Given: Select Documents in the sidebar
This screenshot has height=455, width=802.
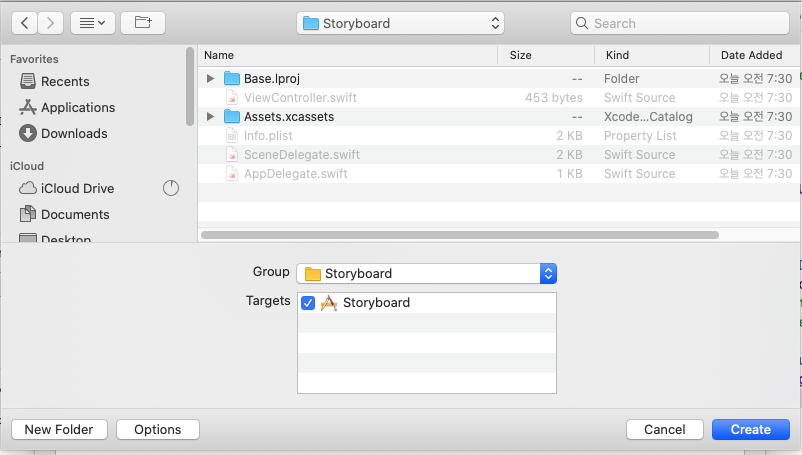Looking at the screenshot, I should [75, 215].
